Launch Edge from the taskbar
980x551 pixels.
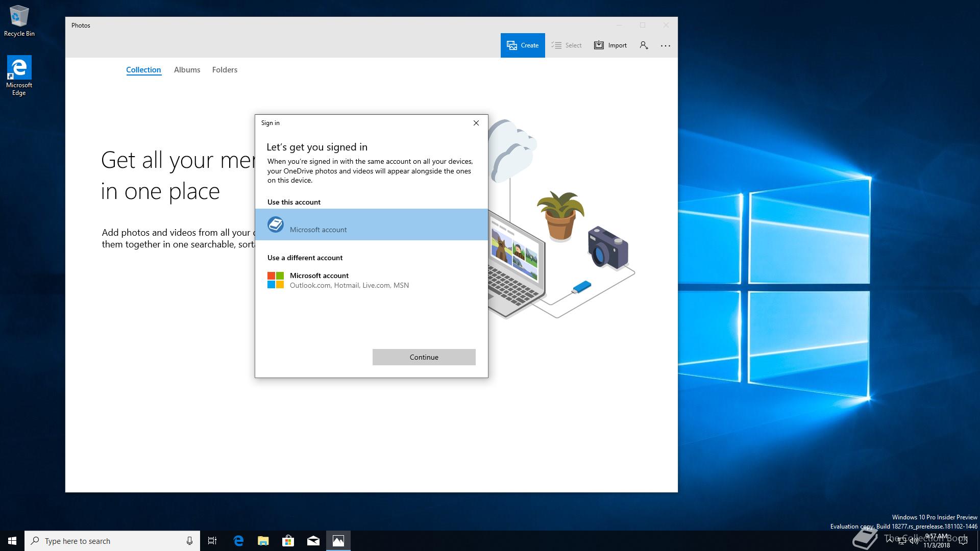238,541
